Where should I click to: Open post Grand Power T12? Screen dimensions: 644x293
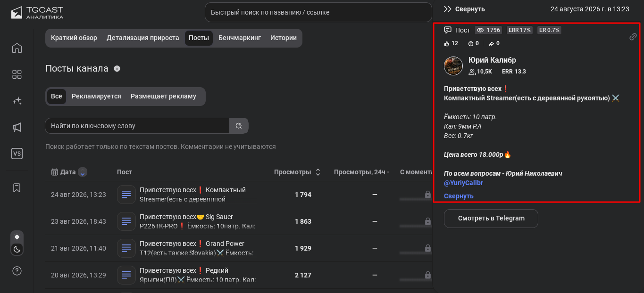196,248
